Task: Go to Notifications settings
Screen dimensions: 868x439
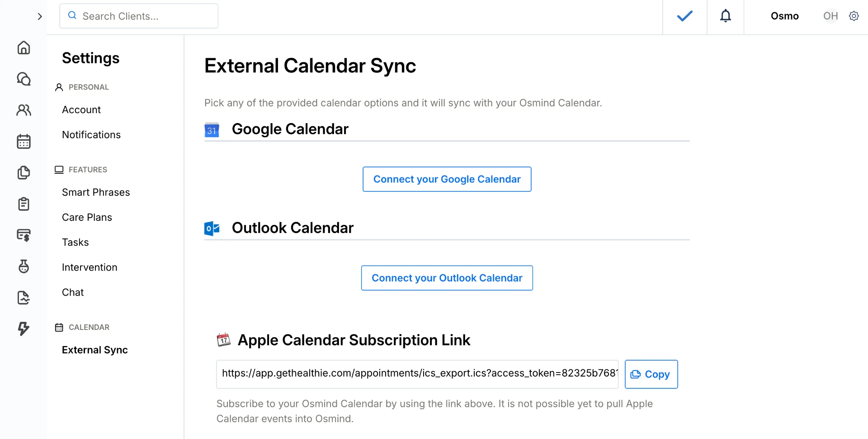Action: pos(91,135)
